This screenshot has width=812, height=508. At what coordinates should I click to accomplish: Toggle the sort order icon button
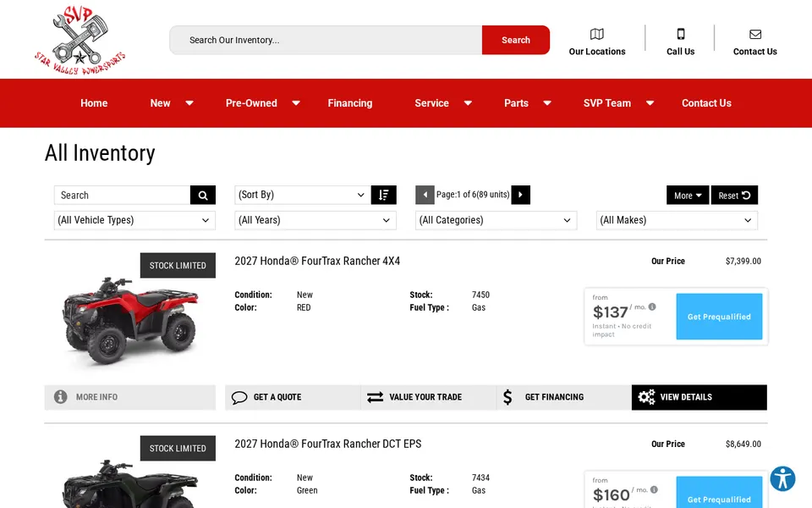(x=384, y=195)
